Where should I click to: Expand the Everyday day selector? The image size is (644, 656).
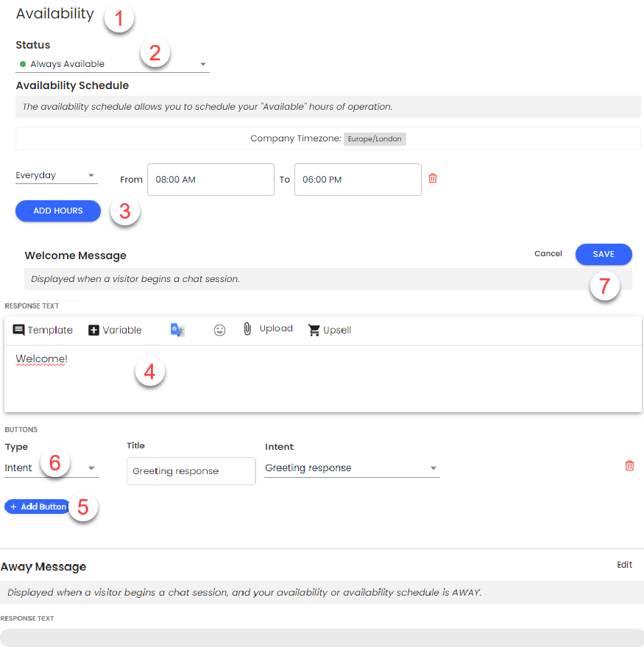coord(56,176)
